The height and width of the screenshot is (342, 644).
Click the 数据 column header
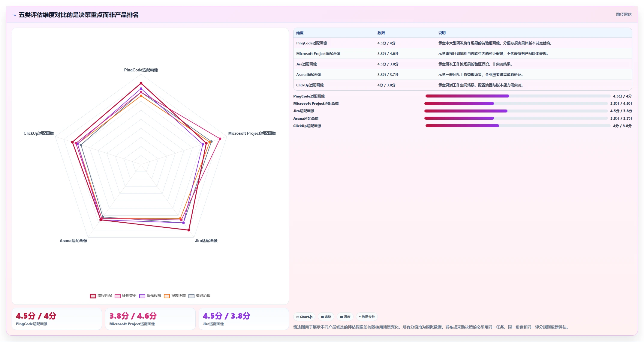tap(381, 33)
